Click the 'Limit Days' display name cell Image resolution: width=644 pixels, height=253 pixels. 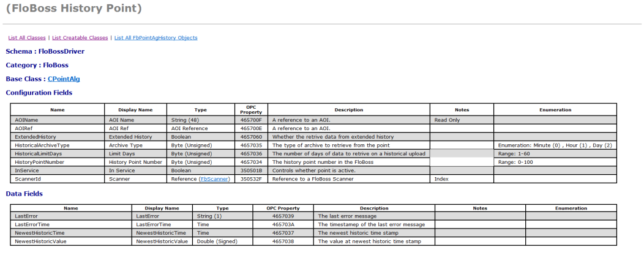click(x=135, y=154)
